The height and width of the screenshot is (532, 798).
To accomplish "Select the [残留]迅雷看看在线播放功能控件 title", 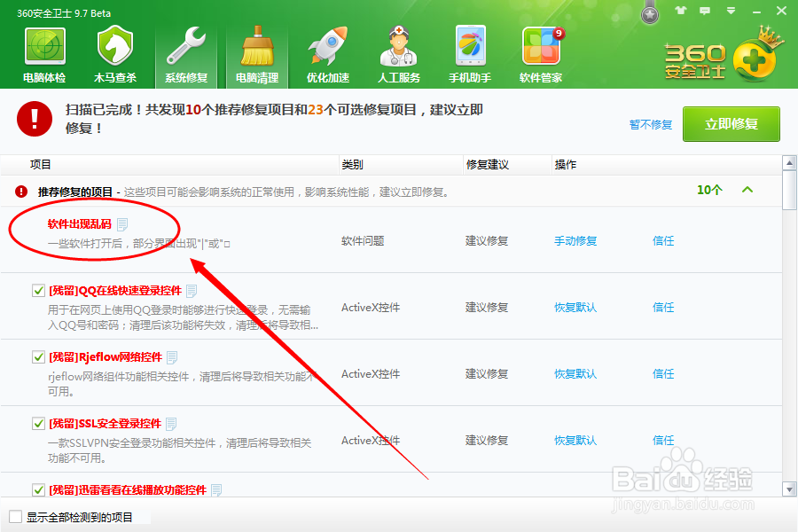I will point(128,490).
